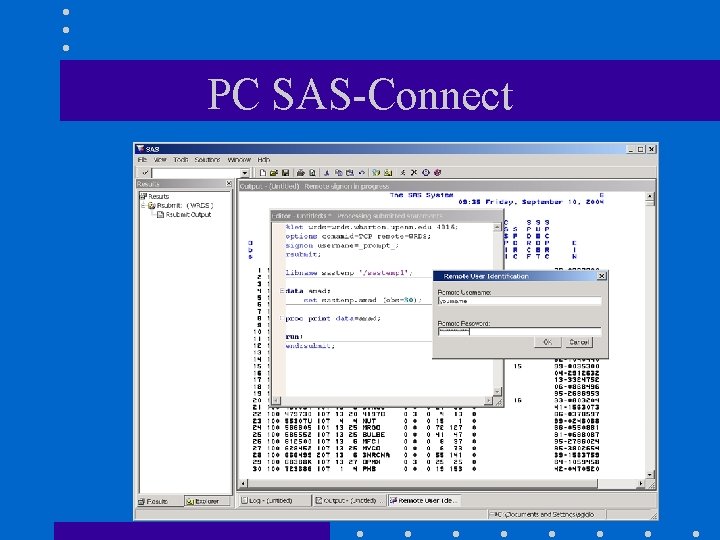720x540 pixels.
Task: Click the Print Preview toolbar icon
Action: [312, 173]
